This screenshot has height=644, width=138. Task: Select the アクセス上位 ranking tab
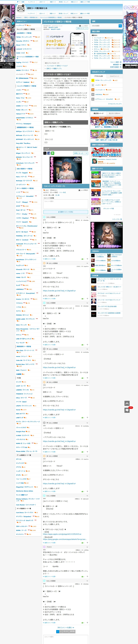[98, 76]
